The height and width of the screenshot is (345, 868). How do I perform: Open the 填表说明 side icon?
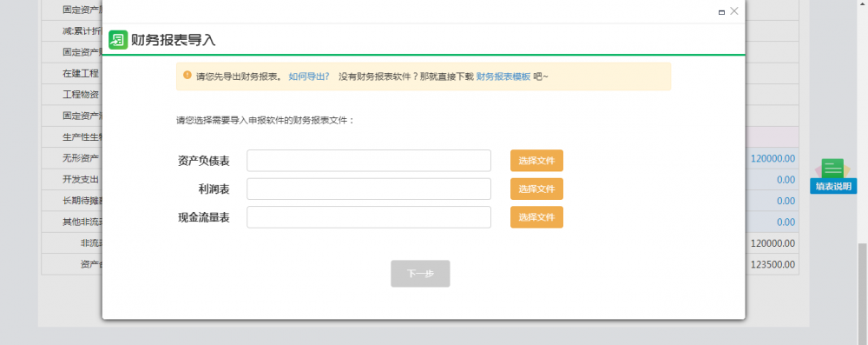833,176
